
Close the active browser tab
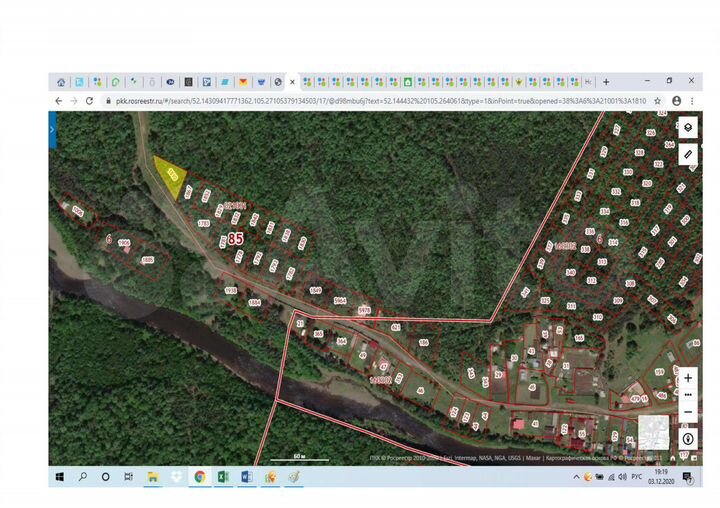[x=292, y=82]
